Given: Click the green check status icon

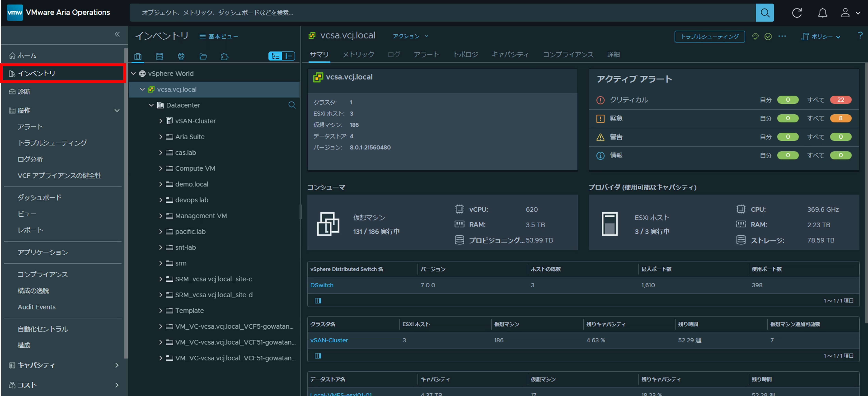Looking at the screenshot, I should (768, 36).
